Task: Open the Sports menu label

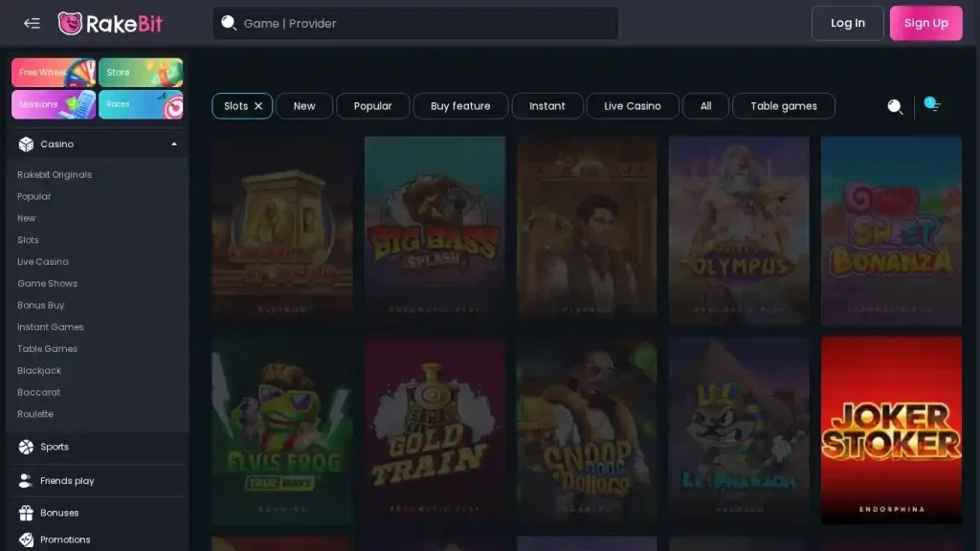Action: click(x=55, y=448)
